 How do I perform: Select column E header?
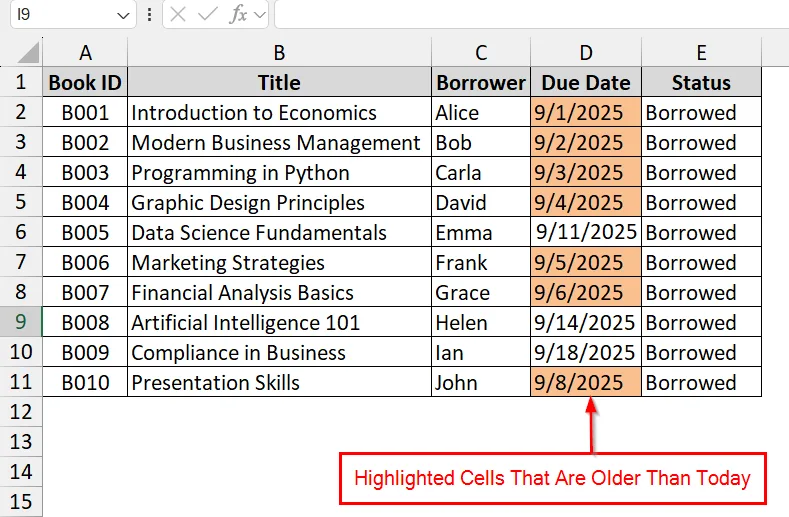click(x=701, y=52)
